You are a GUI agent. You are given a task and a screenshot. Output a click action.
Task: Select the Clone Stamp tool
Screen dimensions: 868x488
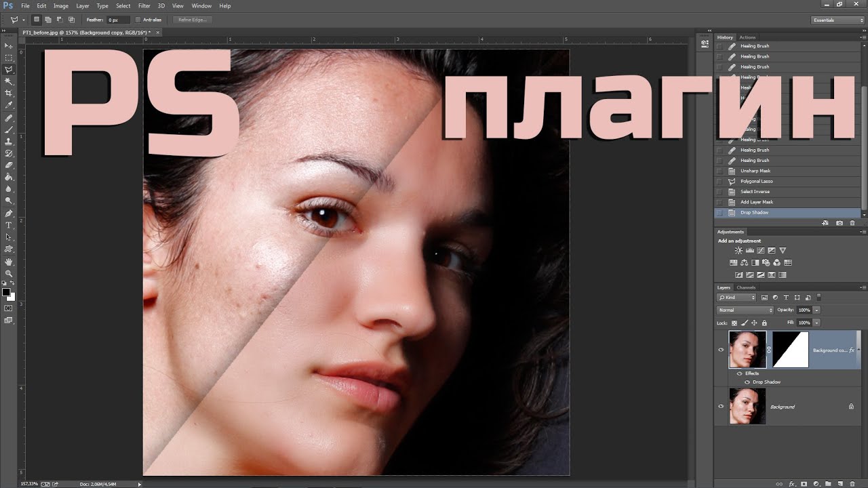(x=9, y=142)
